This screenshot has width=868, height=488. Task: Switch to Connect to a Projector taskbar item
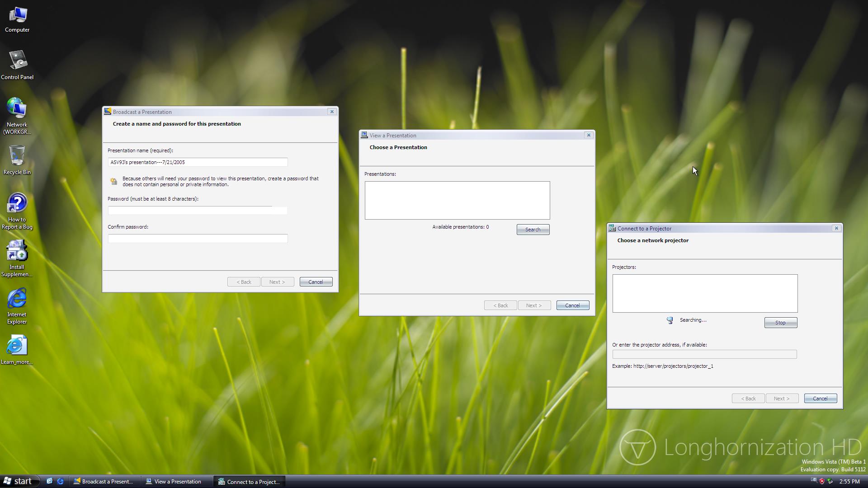(250, 482)
